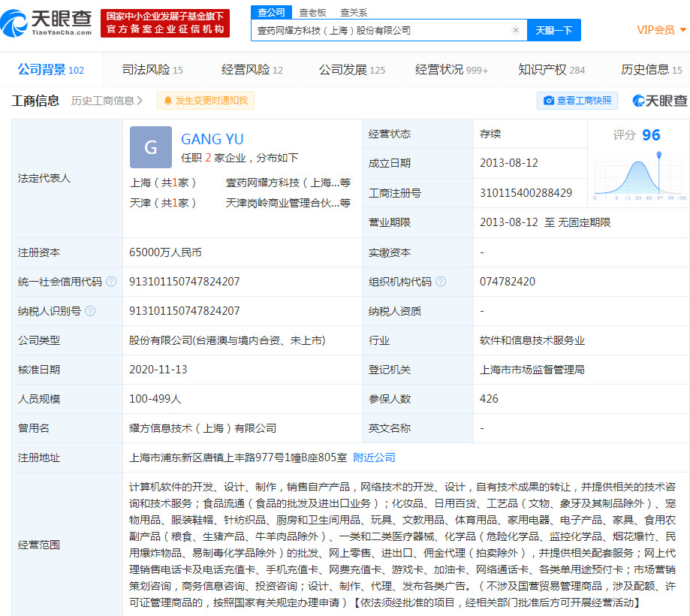
Task: Open the 公司发展 125 tab
Action: coord(352,70)
